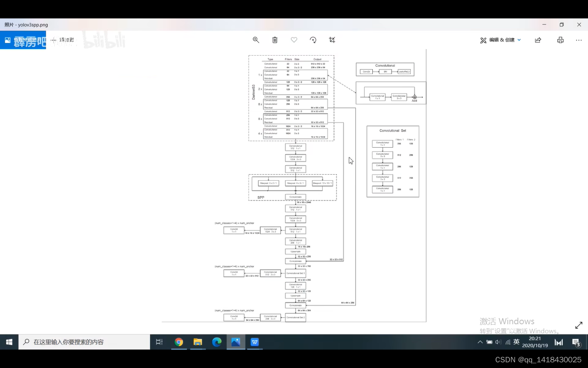
Task: Open the volume control in the tray
Action: pyautogui.click(x=498, y=342)
